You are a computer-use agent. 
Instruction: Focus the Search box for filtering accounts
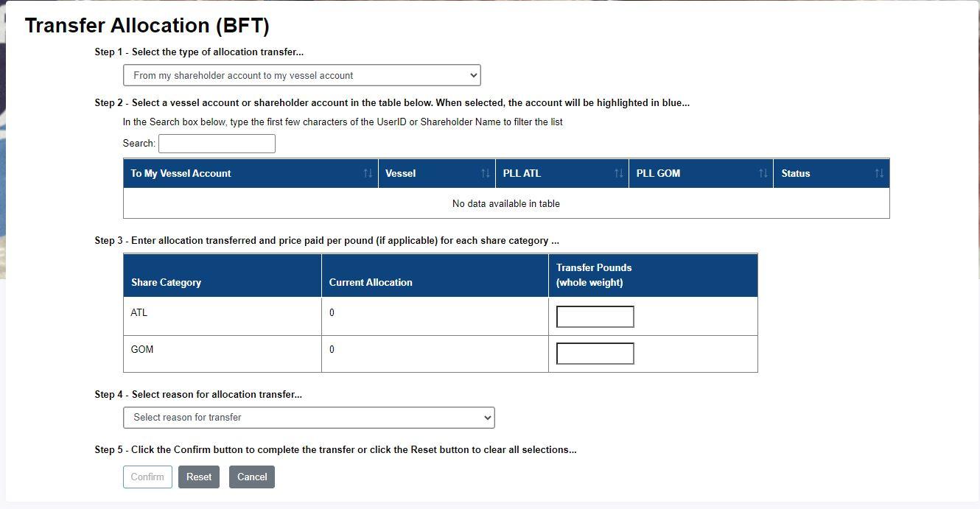point(217,144)
